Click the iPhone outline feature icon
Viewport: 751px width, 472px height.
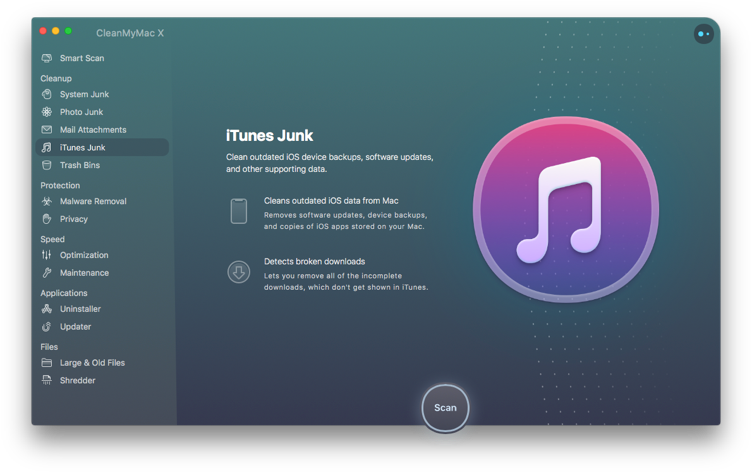239,211
